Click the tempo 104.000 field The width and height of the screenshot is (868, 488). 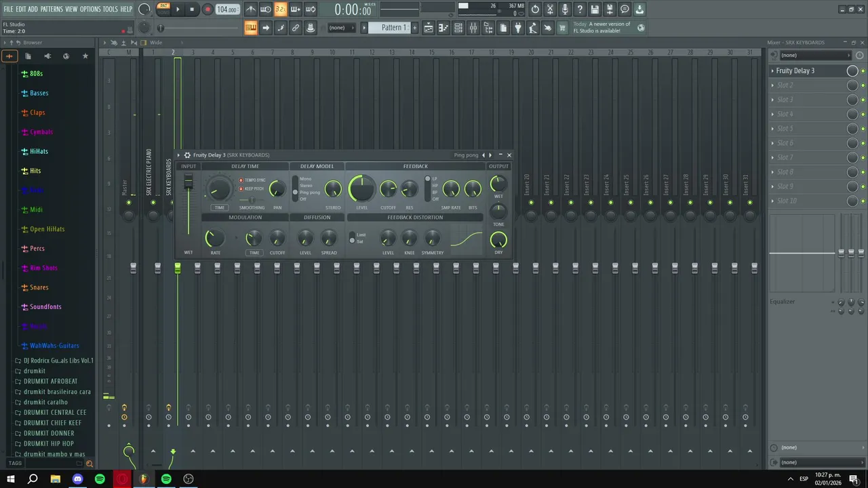226,9
